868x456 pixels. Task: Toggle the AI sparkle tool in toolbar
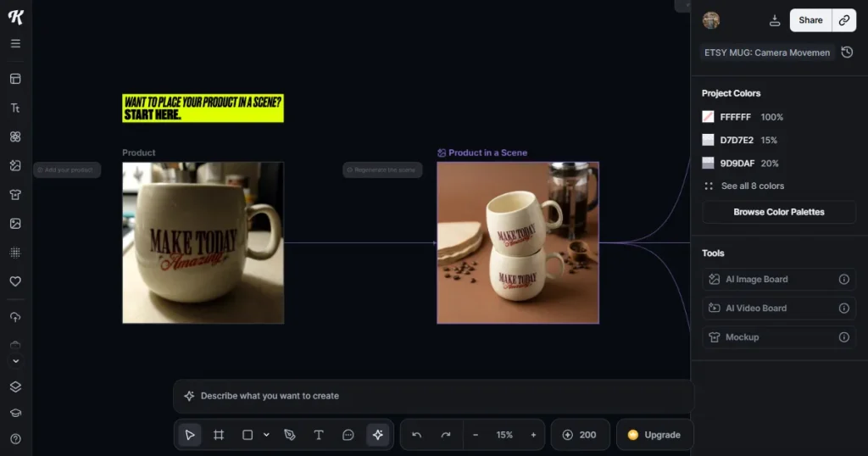[x=378, y=435]
